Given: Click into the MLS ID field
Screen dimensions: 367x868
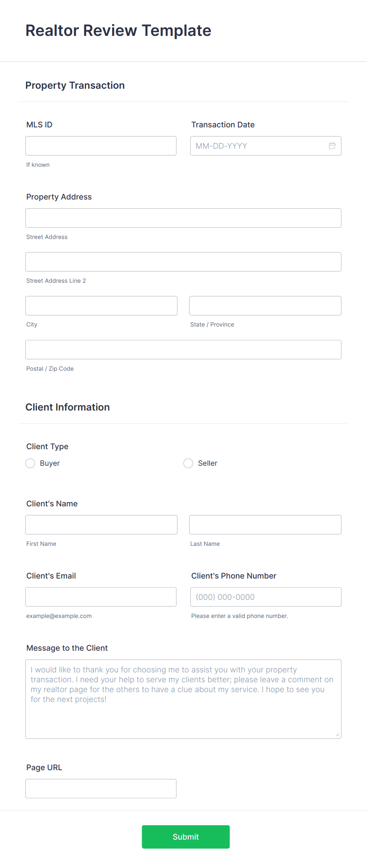Looking at the screenshot, I should pos(101,146).
